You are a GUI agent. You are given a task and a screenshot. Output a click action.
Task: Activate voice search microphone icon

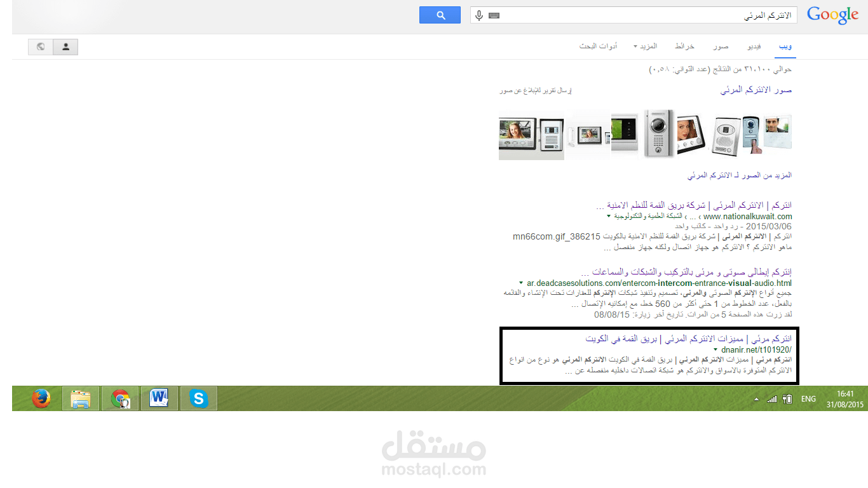[479, 15]
